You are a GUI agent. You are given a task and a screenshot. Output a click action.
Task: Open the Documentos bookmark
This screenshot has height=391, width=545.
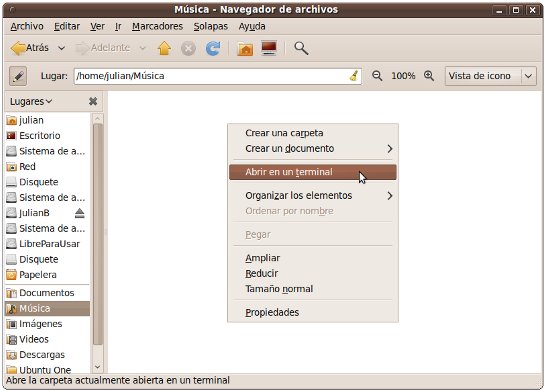(48, 293)
